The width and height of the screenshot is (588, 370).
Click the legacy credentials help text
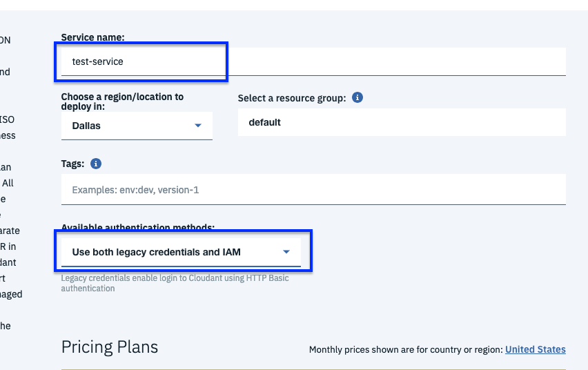(175, 283)
